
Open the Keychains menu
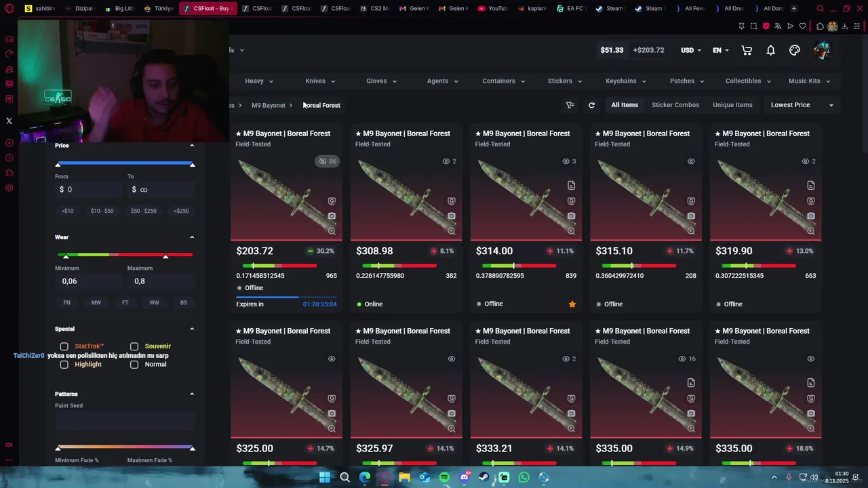click(625, 81)
